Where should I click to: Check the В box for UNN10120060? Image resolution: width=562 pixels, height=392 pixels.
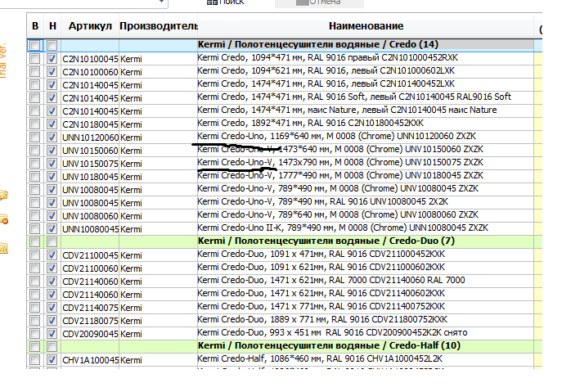click(x=34, y=137)
